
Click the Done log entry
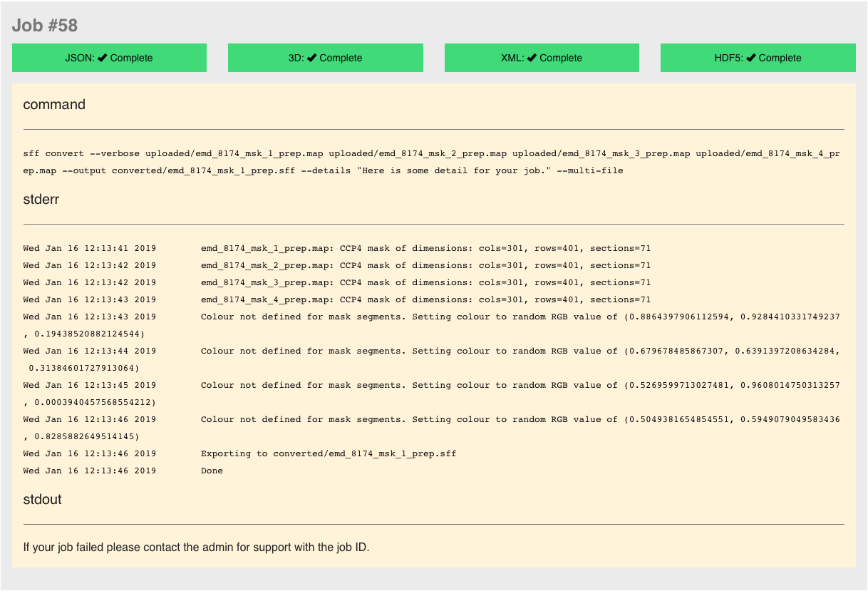(212, 471)
